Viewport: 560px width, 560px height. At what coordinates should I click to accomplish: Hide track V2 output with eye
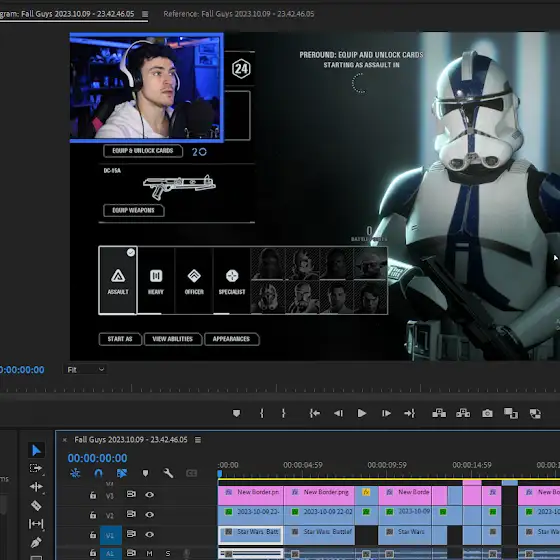(x=150, y=515)
